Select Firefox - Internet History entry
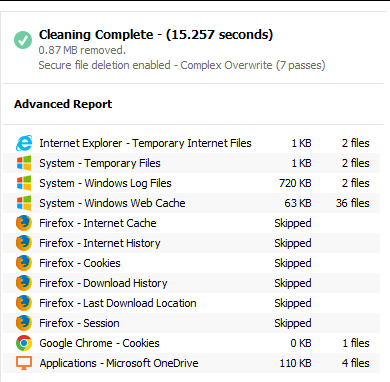390x382 pixels. (192, 243)
